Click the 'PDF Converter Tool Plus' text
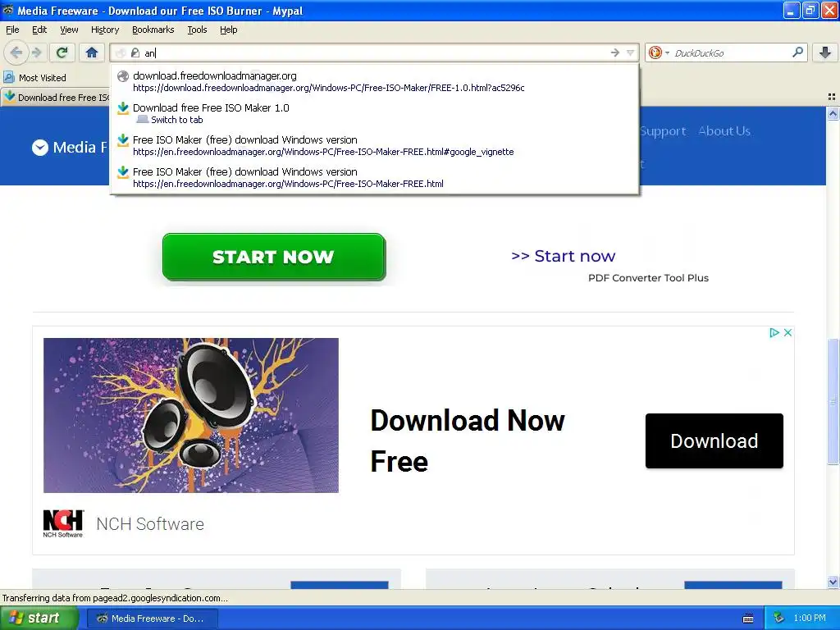 point(648,278)
